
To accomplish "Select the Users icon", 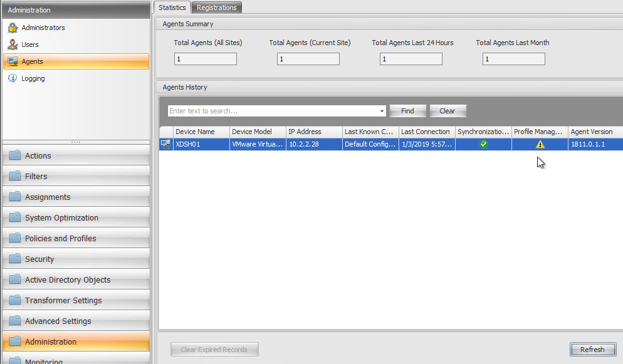I will pos(13,44).
